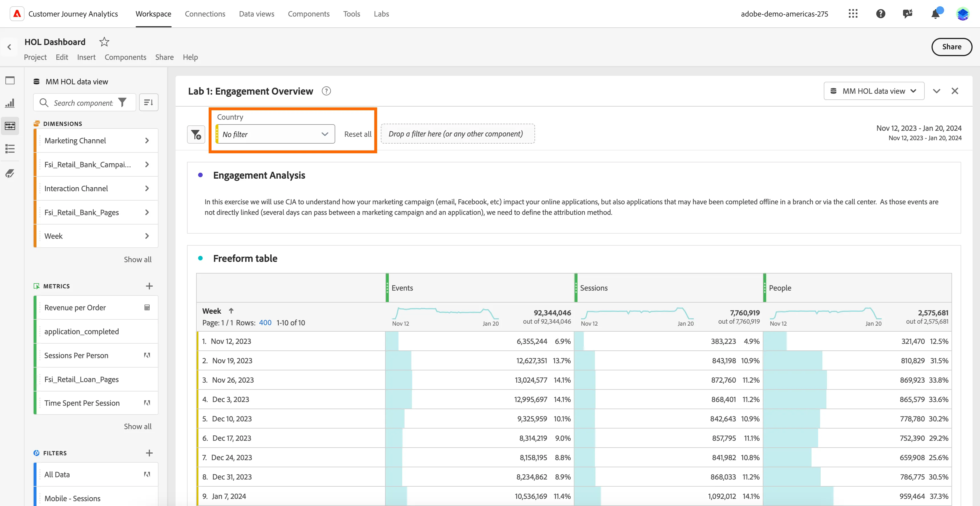This screenshot has height=506, width=980.
Task: Click the Share button
Action: point(951,47)
